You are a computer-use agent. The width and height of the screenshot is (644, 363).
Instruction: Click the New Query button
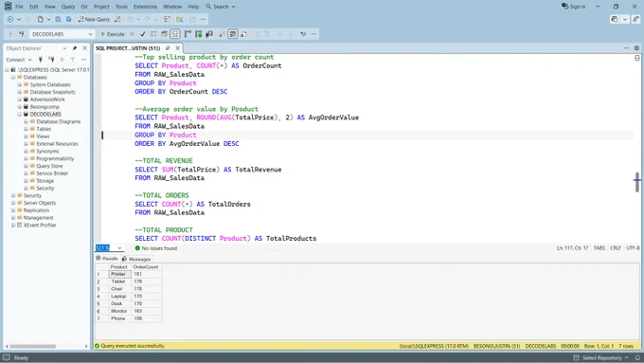tap(94, 19)
